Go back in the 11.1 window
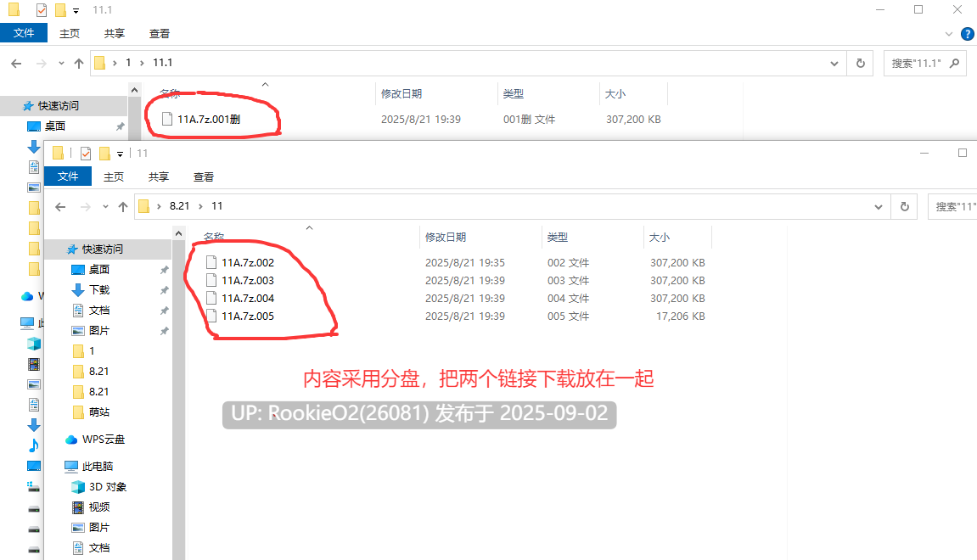 pyautogui.click(x=16, y=63)
